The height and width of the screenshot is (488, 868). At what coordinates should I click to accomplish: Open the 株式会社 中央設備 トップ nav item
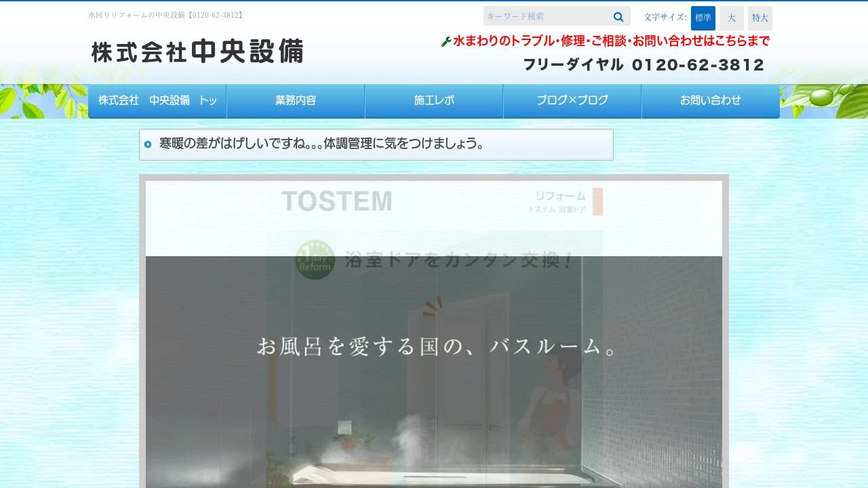click(x=157, y=101)
